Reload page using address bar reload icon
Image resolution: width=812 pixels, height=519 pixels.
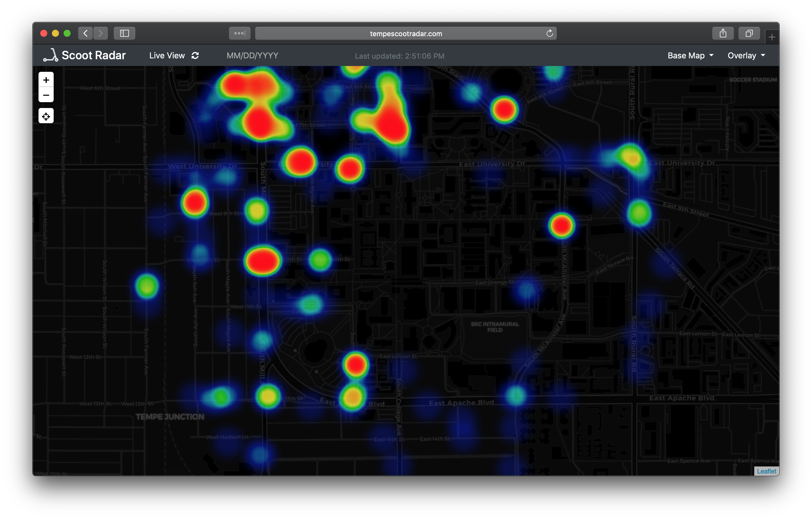coord(549,33)
